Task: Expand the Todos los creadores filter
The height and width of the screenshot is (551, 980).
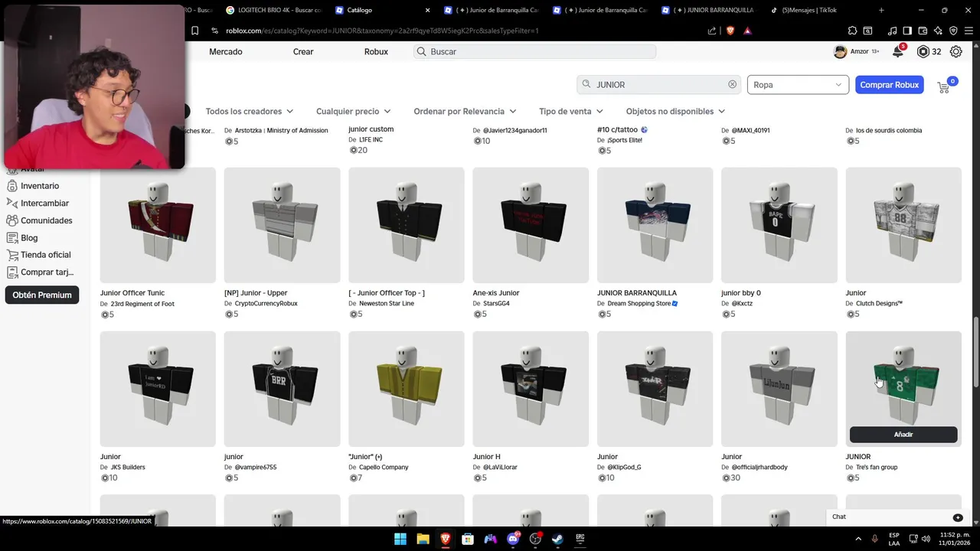Action: click(250, 111)
